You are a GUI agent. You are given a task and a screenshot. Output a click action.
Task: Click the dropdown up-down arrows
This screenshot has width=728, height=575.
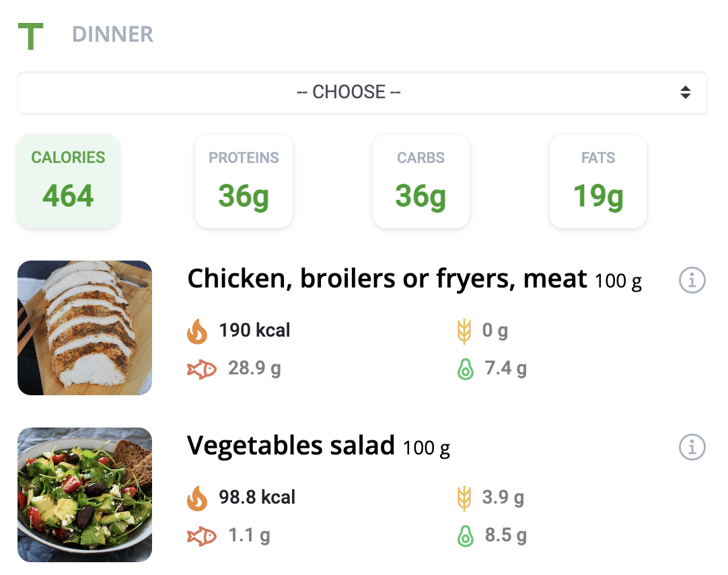(686, 92)
